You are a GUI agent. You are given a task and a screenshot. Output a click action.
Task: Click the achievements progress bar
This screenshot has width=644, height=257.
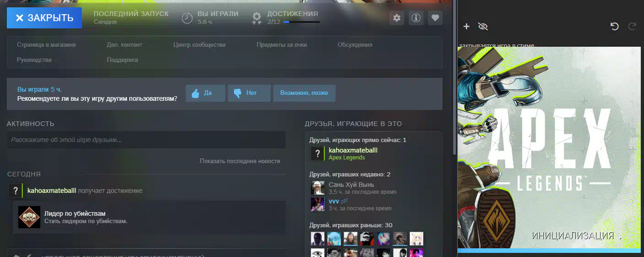(x=302, y=22)
